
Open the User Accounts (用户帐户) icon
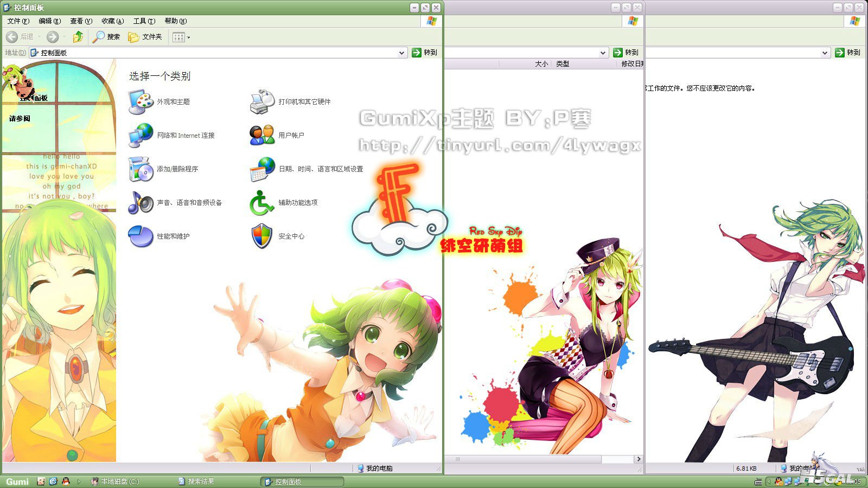pos(262,136)
